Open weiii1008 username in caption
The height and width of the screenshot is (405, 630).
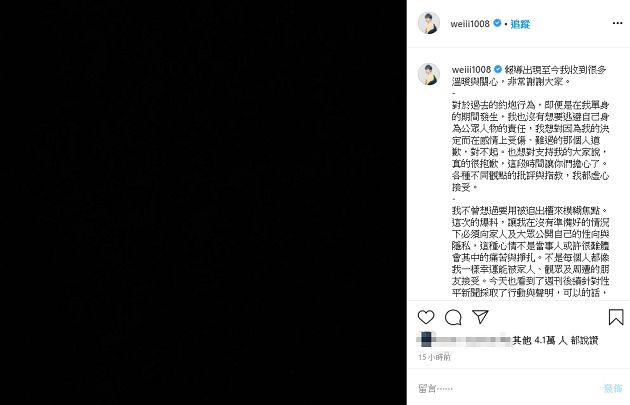(471, 70)
